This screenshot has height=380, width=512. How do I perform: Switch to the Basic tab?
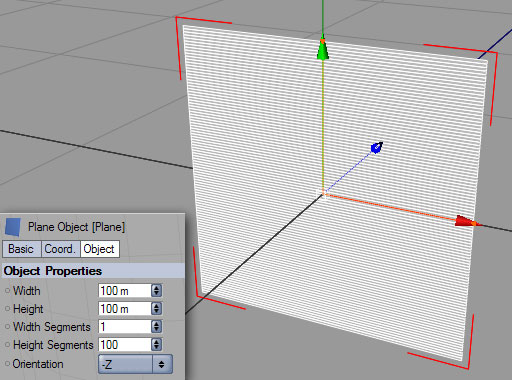click(x=21, y=249)
